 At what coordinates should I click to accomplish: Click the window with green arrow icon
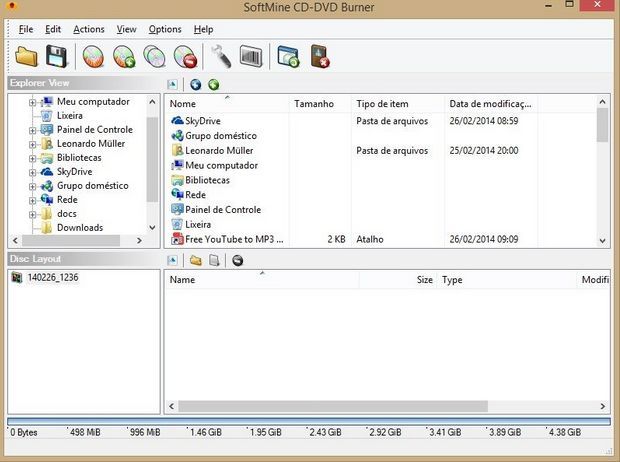(x=288, y=57)
